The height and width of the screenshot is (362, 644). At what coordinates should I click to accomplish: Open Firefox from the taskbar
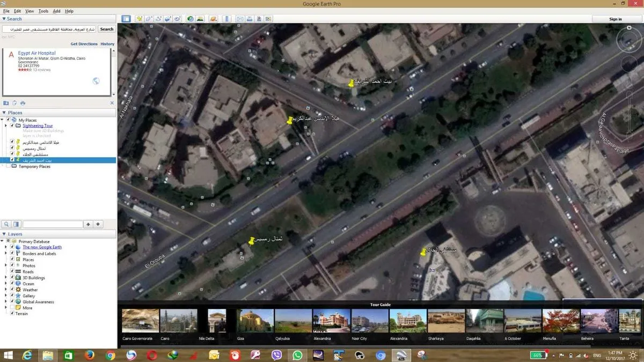coord(90,355)
